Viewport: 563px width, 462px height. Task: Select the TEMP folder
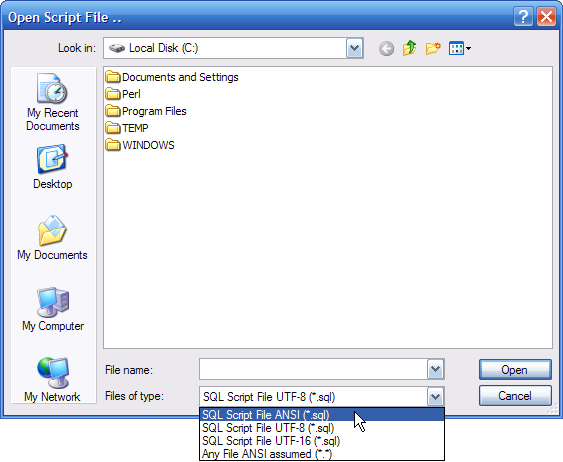click(127, 128)
